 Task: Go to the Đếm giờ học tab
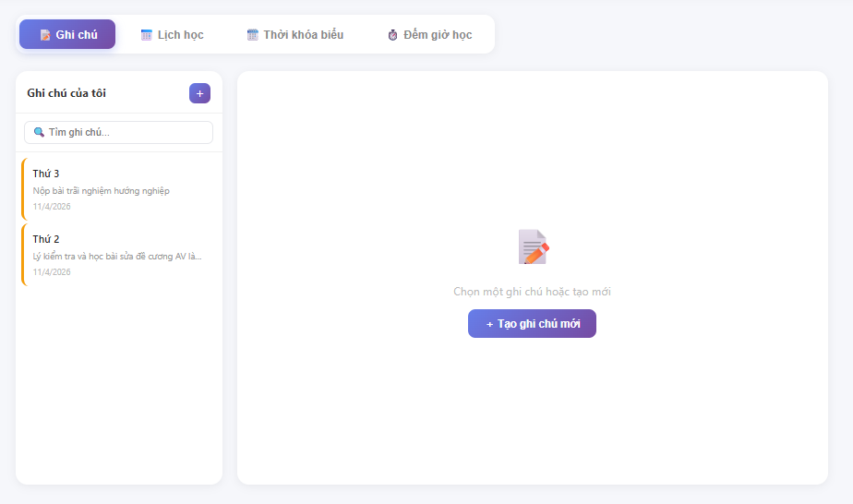point(429,35)
